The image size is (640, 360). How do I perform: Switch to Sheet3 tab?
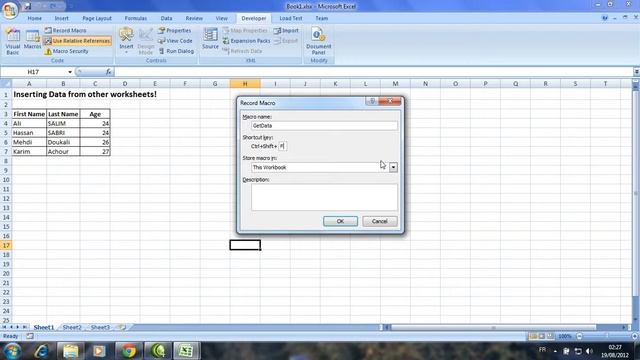coord(100,327)
